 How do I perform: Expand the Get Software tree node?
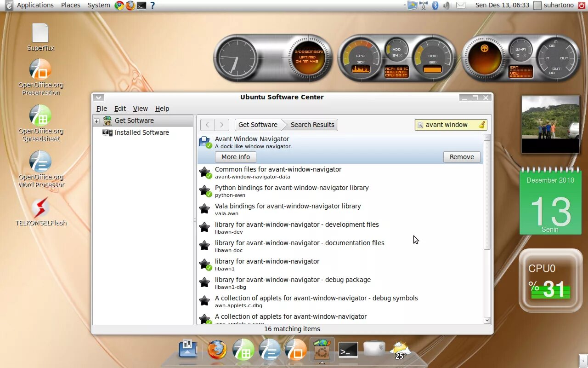point(96,121)
